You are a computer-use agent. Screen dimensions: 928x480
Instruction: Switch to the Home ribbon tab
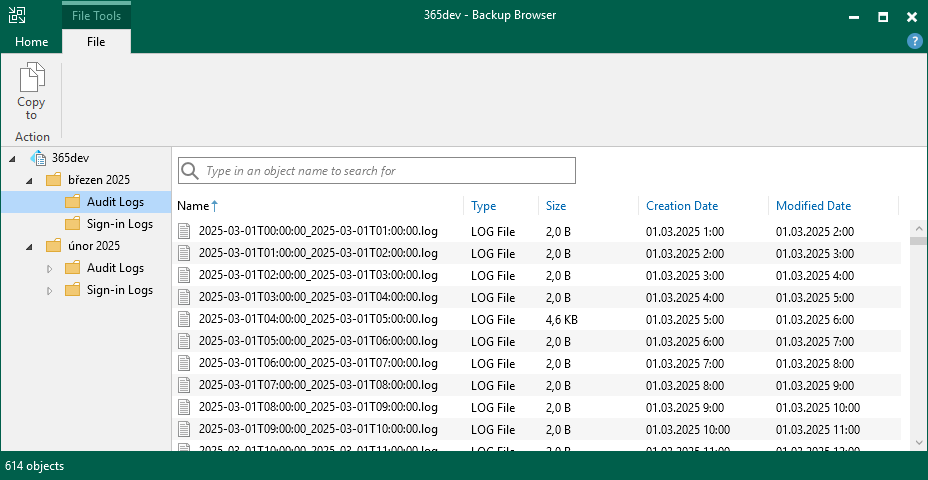31,42
